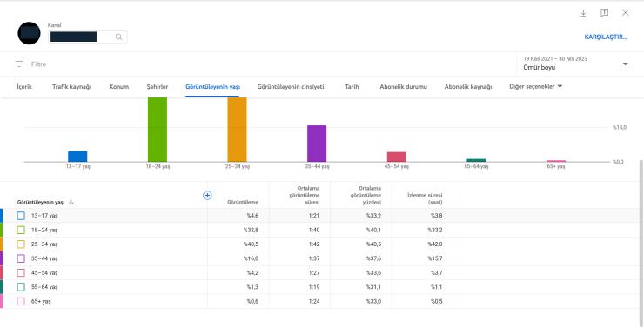644x328 pixels.
Task: Expand the Diğer seçenekler dropdown
Action: [535, 87]
